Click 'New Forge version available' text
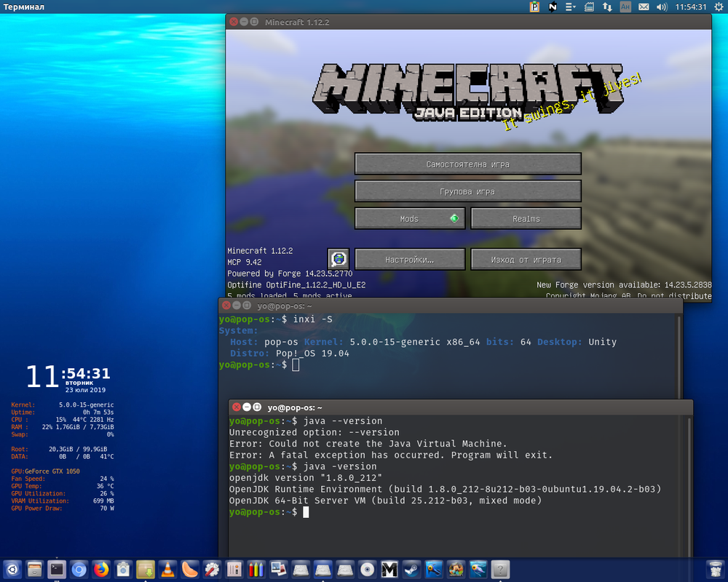The image size is (728, 582). (624, 285)
